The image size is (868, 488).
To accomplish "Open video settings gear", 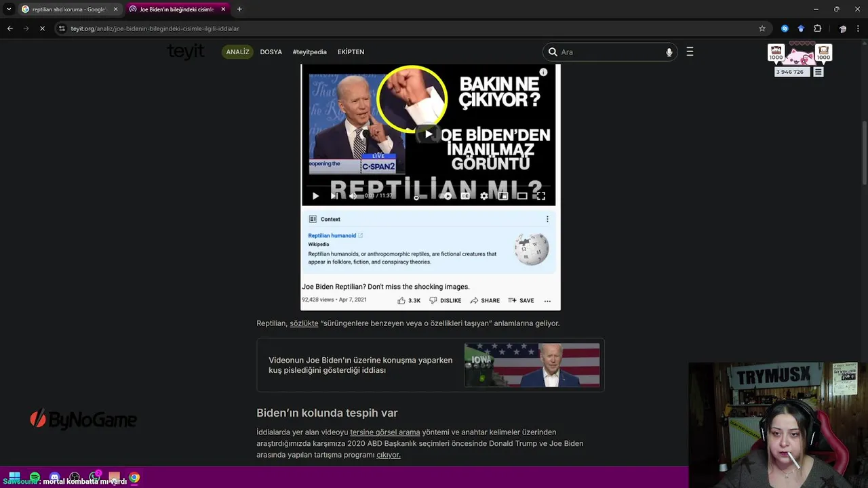I will [484, 196].
